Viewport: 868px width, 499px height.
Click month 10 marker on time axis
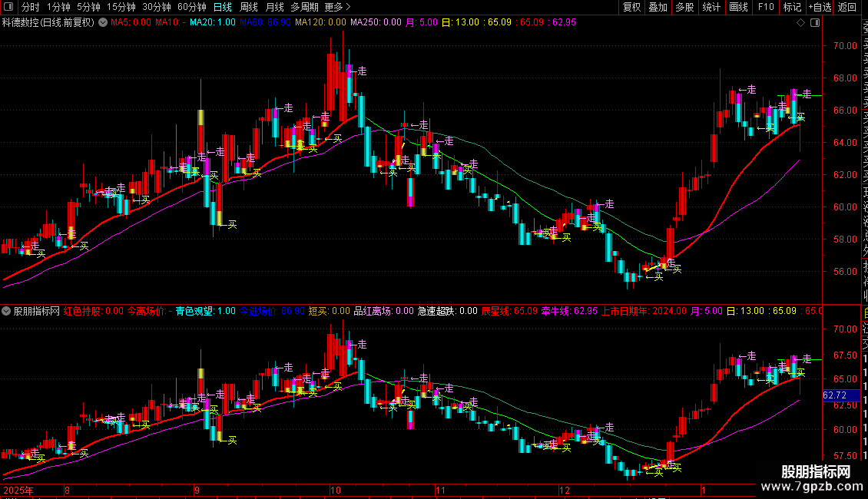coord(336,491)
